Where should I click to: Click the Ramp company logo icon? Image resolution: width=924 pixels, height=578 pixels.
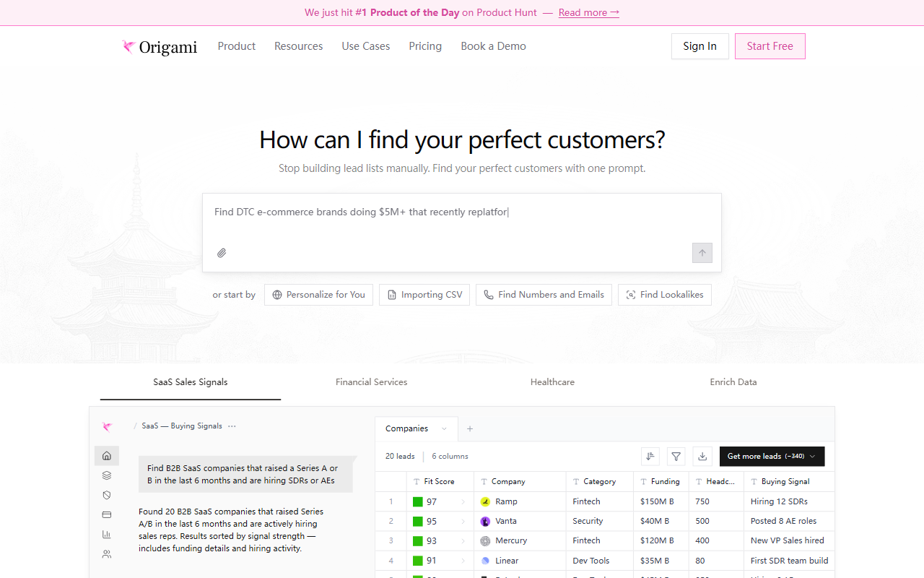(x=485, y=501)
